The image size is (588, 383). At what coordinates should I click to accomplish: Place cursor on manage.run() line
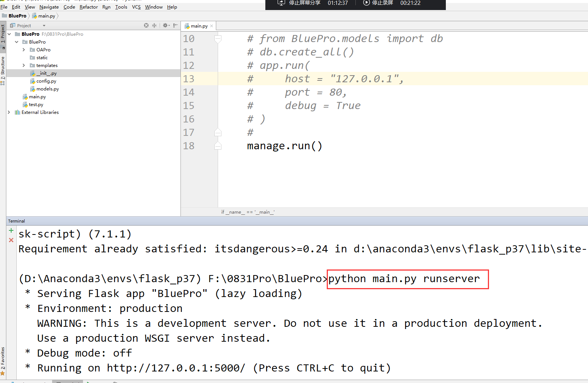(285, 146)
